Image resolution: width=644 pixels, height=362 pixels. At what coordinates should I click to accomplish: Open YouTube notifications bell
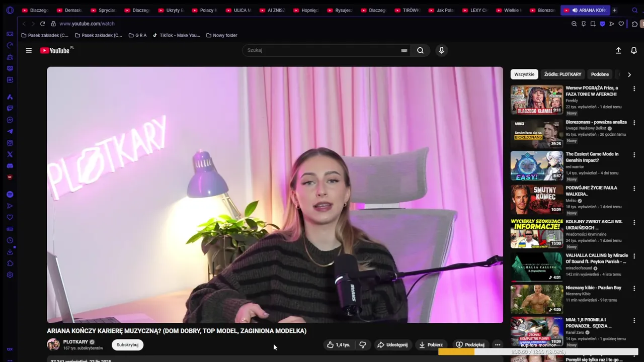point(634,50)
